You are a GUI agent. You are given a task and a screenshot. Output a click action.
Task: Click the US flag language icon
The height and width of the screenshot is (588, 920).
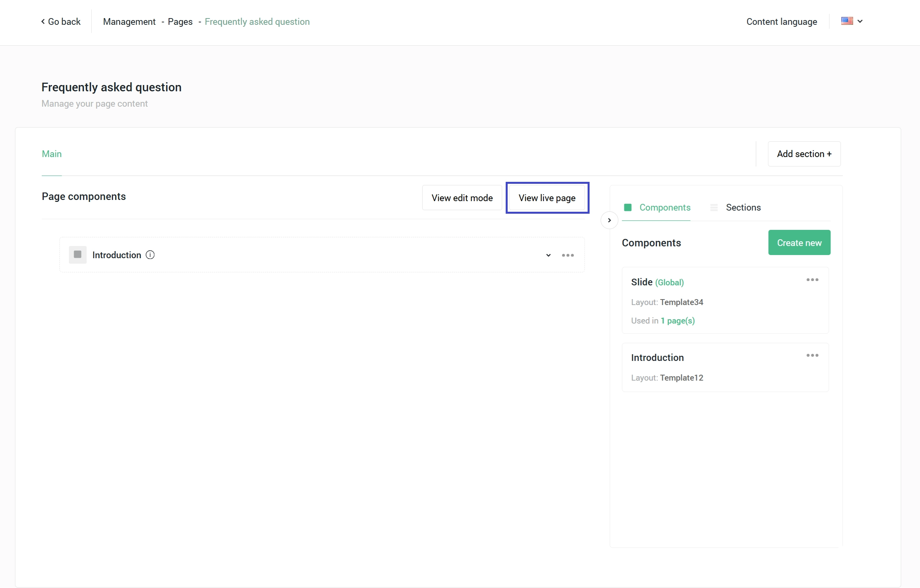[x=847, y=21]
